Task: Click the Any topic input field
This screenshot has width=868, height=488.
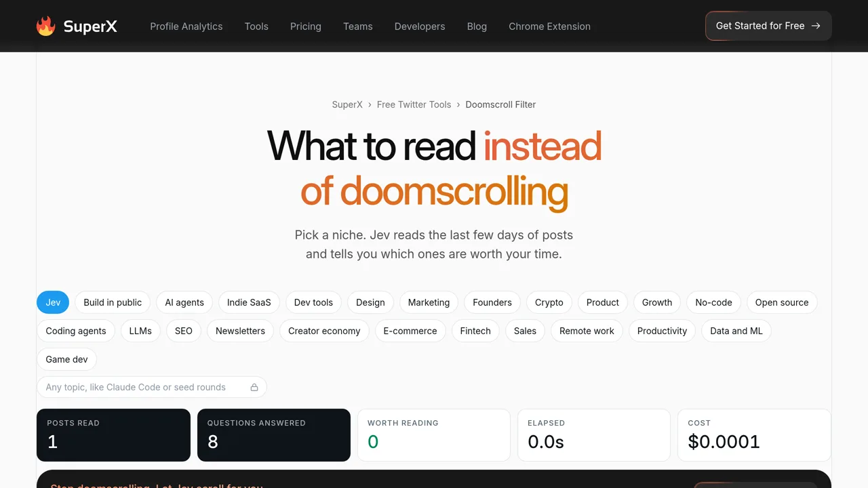Action: [x=152, y=387]
